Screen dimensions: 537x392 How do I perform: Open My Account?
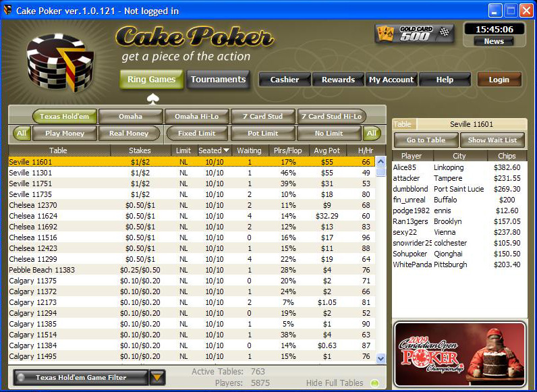coord(391,80)
